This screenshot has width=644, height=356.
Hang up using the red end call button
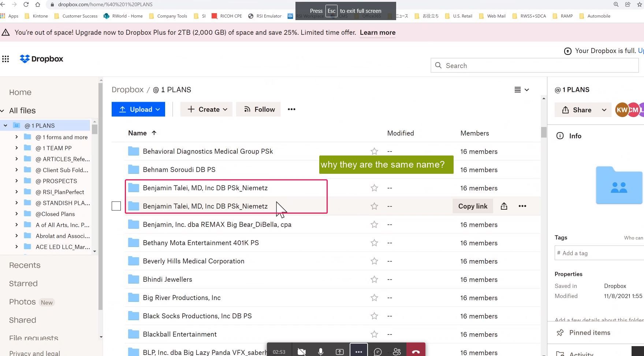[416, 352]
